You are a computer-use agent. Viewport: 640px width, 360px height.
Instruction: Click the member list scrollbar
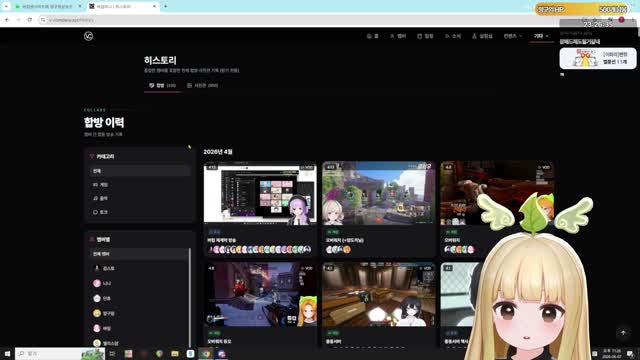190,297
